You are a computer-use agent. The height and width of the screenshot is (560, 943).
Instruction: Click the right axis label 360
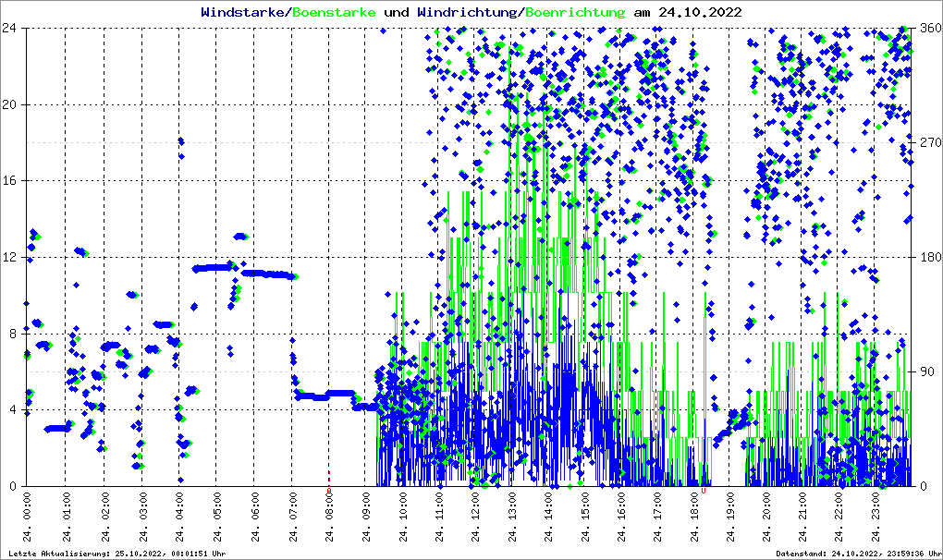(x=929, y=28)
